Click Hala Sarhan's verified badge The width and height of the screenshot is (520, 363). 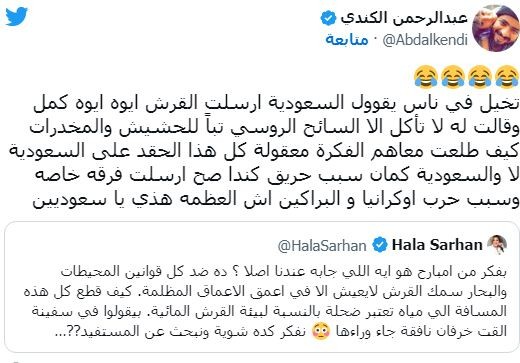(x=380, y=245)
